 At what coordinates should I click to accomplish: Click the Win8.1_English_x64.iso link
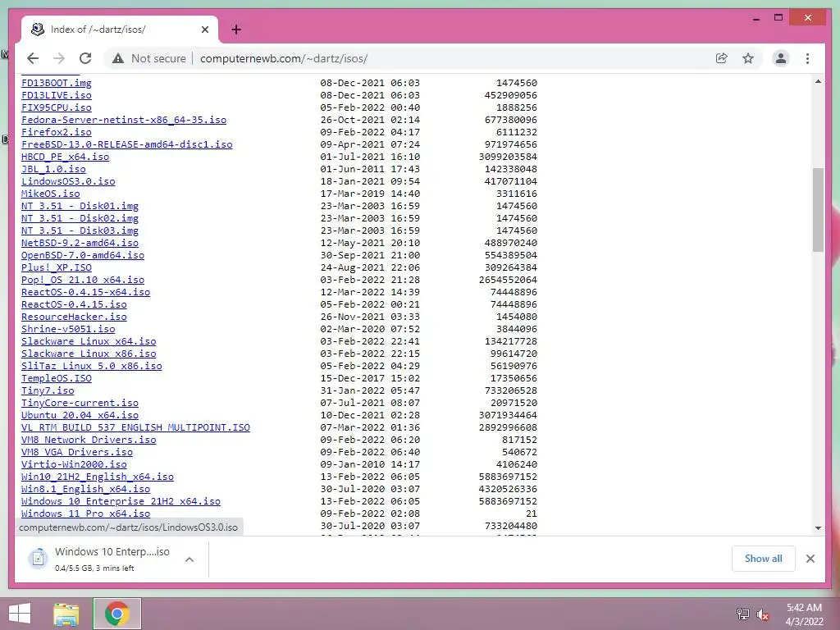coord(85,490)
